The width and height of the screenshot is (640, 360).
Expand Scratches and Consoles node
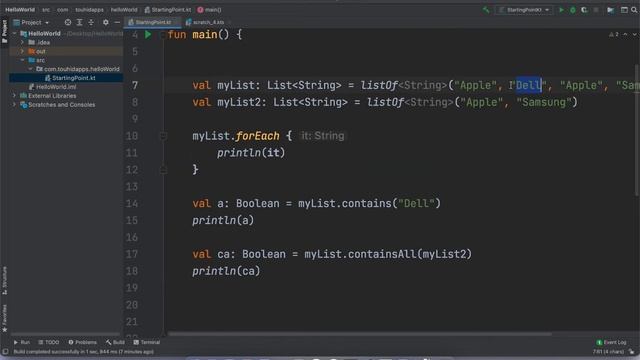pos(15,104)
